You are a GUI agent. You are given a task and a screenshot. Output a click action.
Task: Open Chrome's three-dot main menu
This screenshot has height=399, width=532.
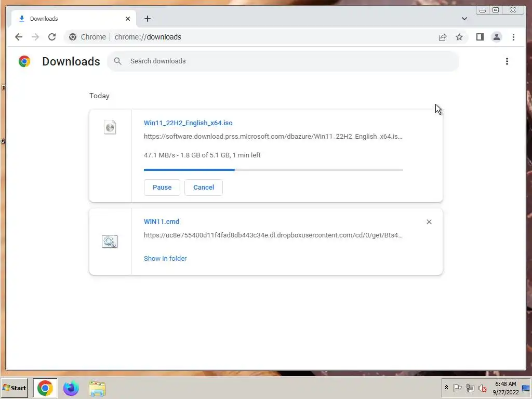pyautogui.click(x=513, y=37)
